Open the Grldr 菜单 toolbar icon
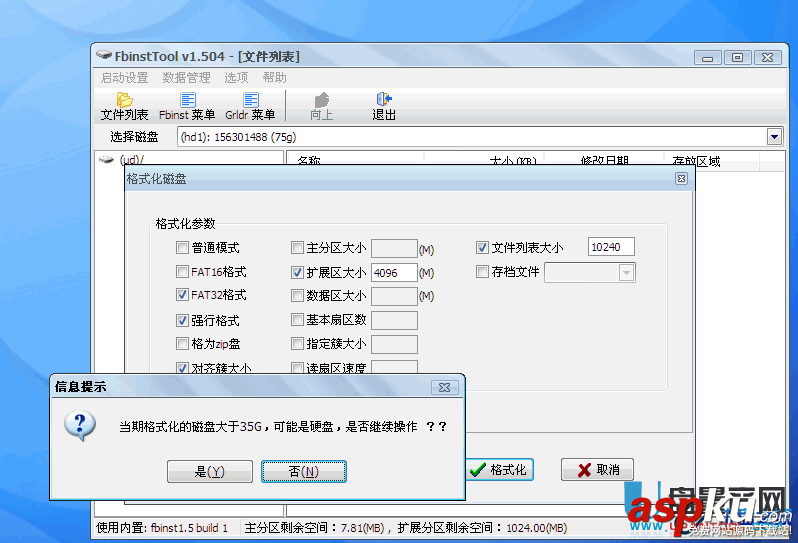798x543 pixels. 250,106
